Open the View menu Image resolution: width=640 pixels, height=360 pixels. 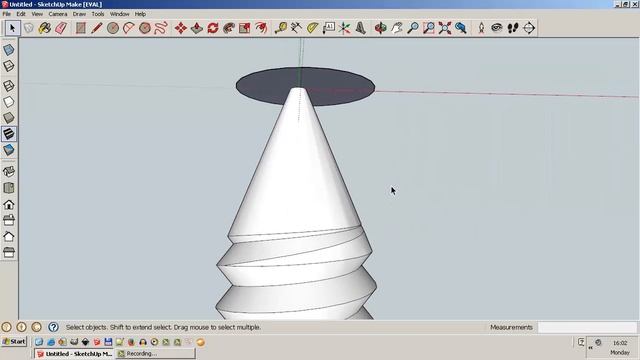[37, 14]
